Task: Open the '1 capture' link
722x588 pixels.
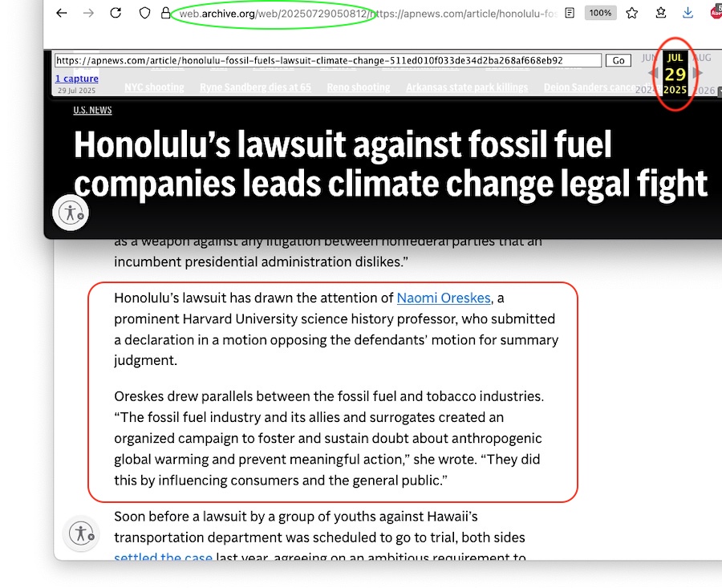Action: pos(77,79)
